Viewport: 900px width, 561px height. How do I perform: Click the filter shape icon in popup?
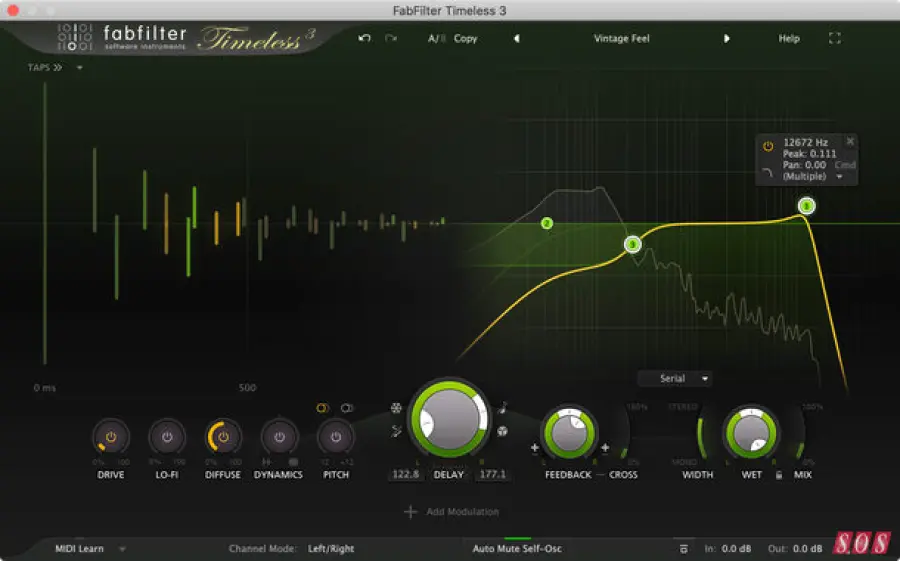pyautogui.click(x=767, y=172)
